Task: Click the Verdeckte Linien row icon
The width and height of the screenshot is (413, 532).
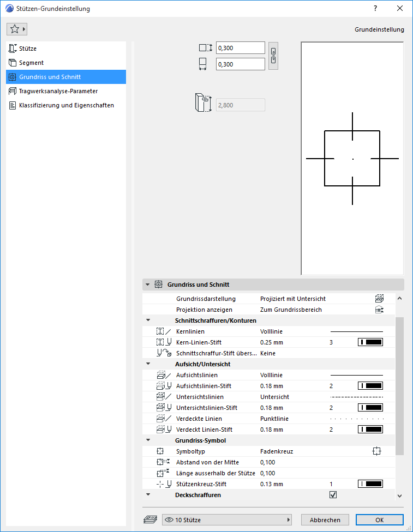Action: 163,418
